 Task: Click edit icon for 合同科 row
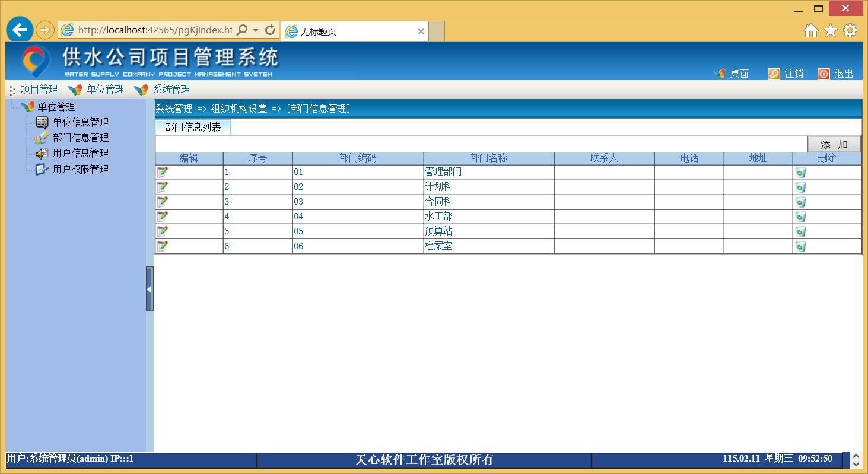[162, 202]
